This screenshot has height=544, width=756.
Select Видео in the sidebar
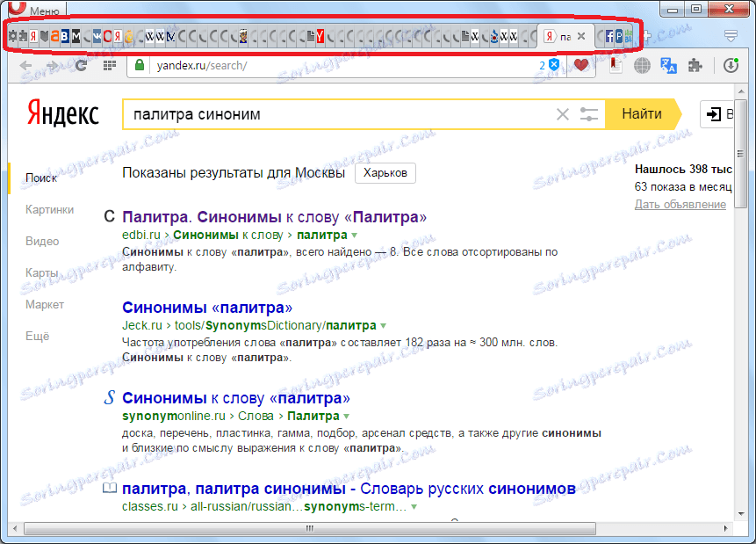click(42, 242)
